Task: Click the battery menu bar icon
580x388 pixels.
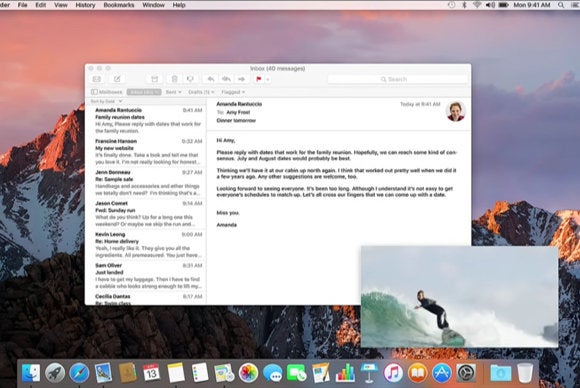Action: click(x=503, y=5)
